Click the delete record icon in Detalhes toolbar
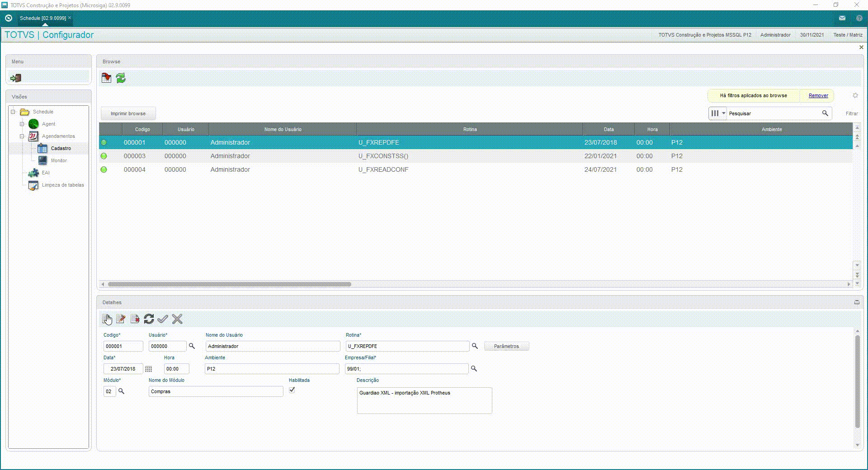Image resolution: width=868 pixels, height=470 pixels. tap(135, 319)
